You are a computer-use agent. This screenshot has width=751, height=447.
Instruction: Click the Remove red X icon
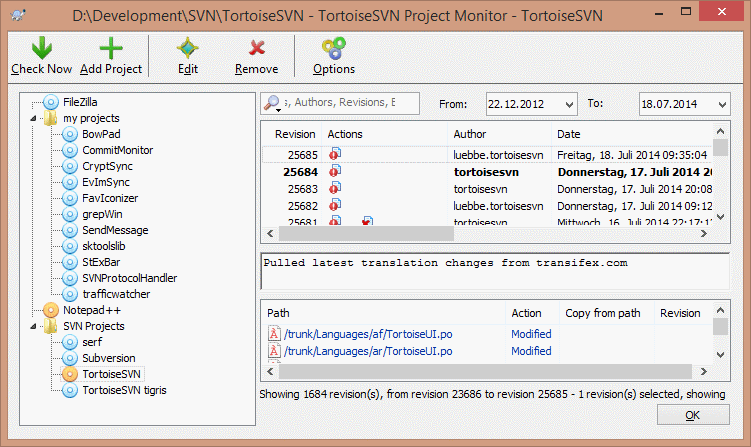click(257, 48)
